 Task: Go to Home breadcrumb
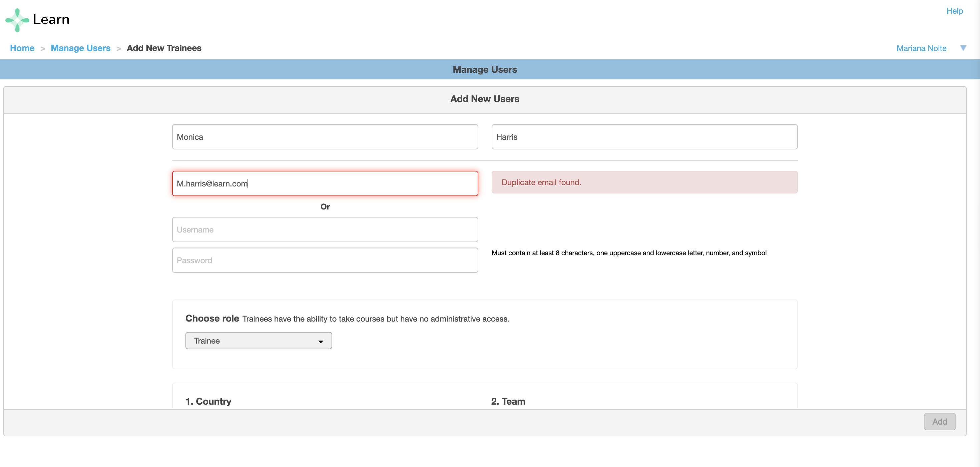(22, 48)
